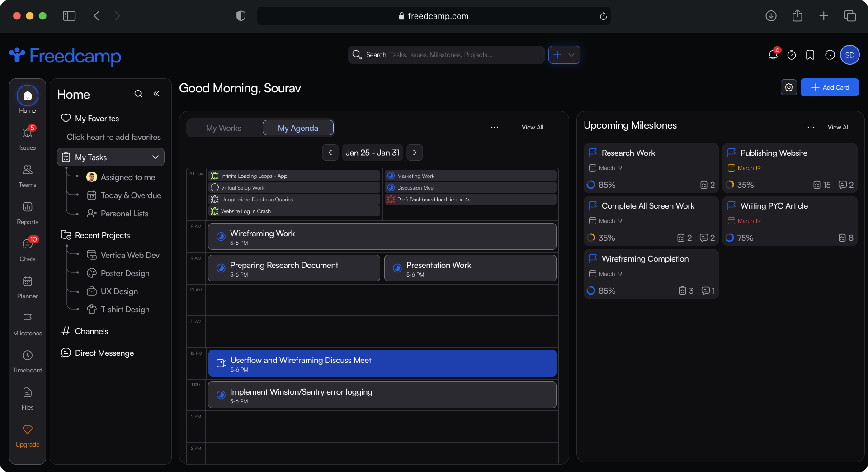Open the Milestones sidebar icon
This screenshot has width=868, height=472.
pyautogui.click(x=28, y=323)
